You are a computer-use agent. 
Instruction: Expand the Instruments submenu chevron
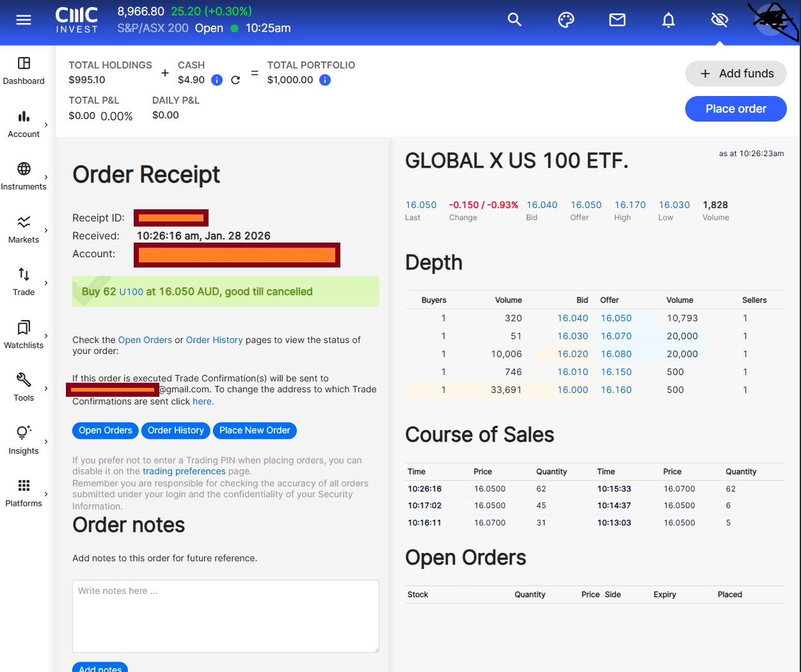[46, 177]
